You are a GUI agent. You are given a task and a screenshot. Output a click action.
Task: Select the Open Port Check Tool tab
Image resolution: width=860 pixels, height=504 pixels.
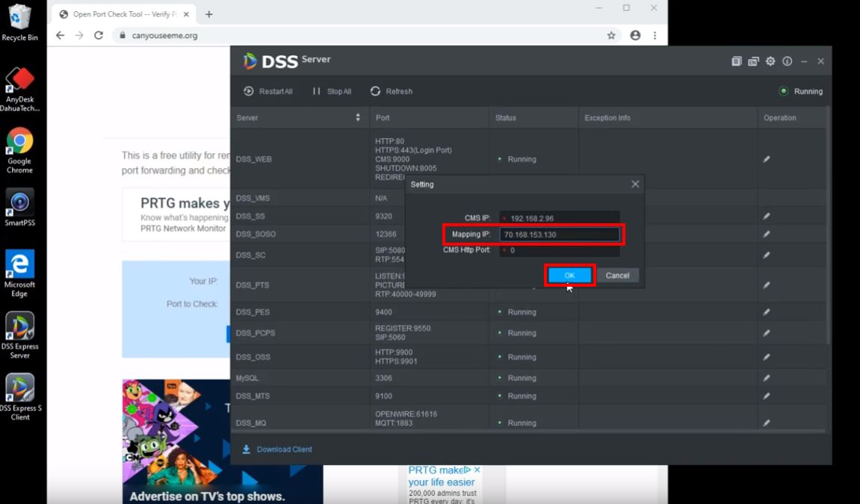[124, 14]
